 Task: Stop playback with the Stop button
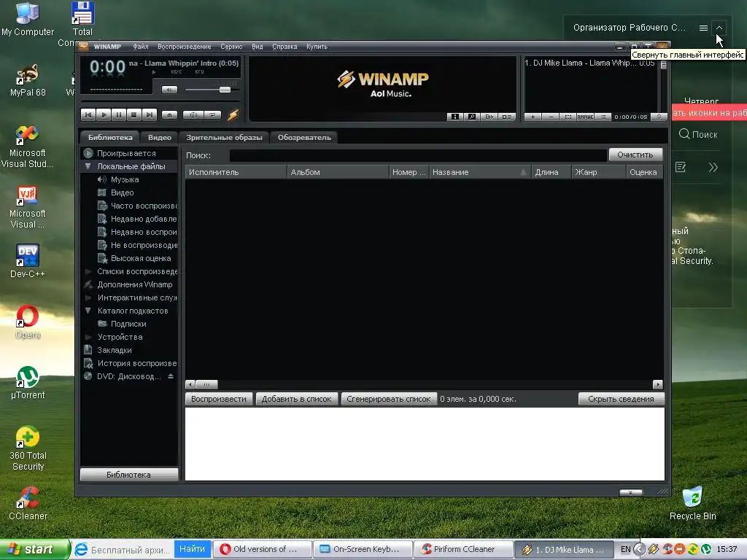pyautogui.click(x=134, y=114)
